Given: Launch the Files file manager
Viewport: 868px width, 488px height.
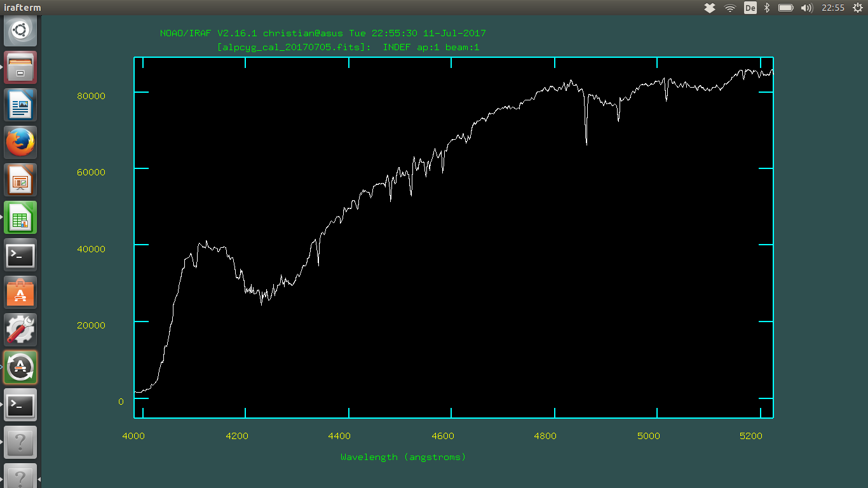Looking at the screenshot, I should click(x=20, y=67).
